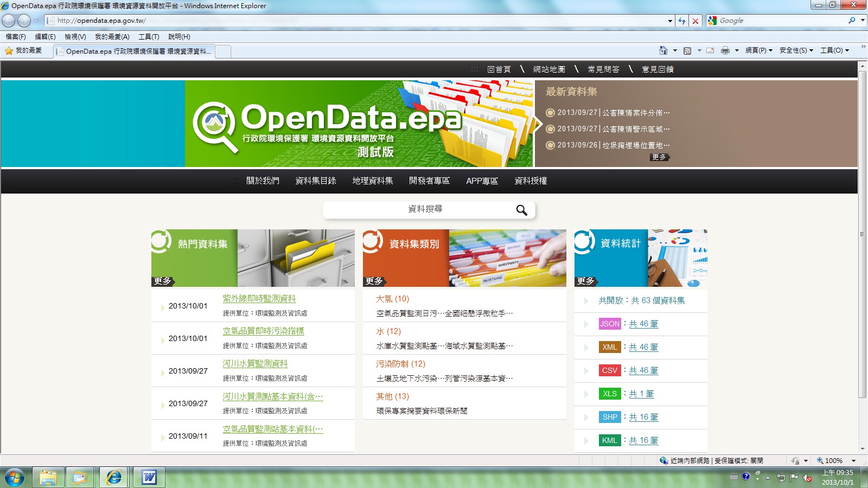Click the 意見回饋 top link
This screenshot has width=868, height=488.
[x=658, y=69]
